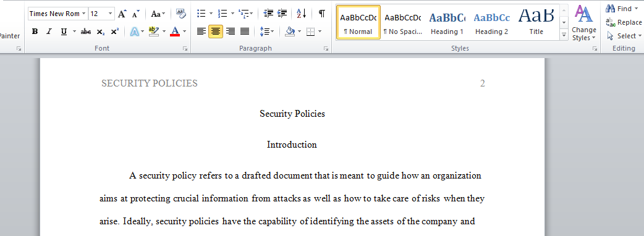Apply red font color
This screenshot has height=236, width=644.
175,31
